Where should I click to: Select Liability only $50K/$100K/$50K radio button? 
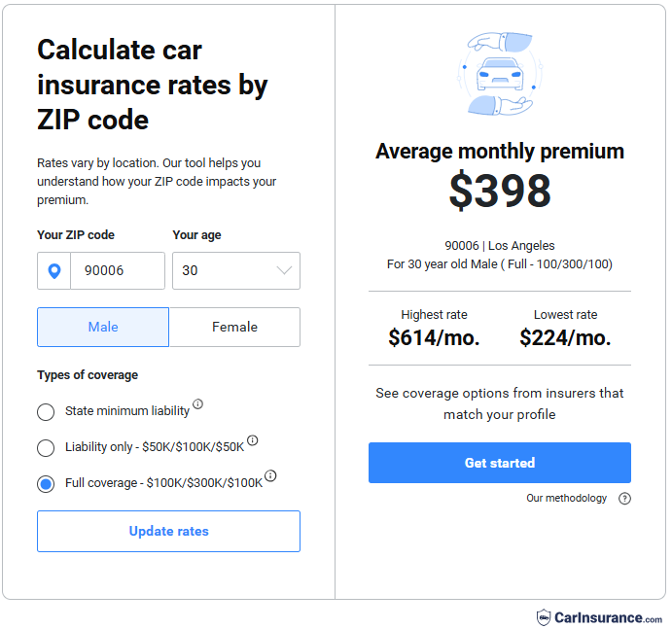click(46, 448)
